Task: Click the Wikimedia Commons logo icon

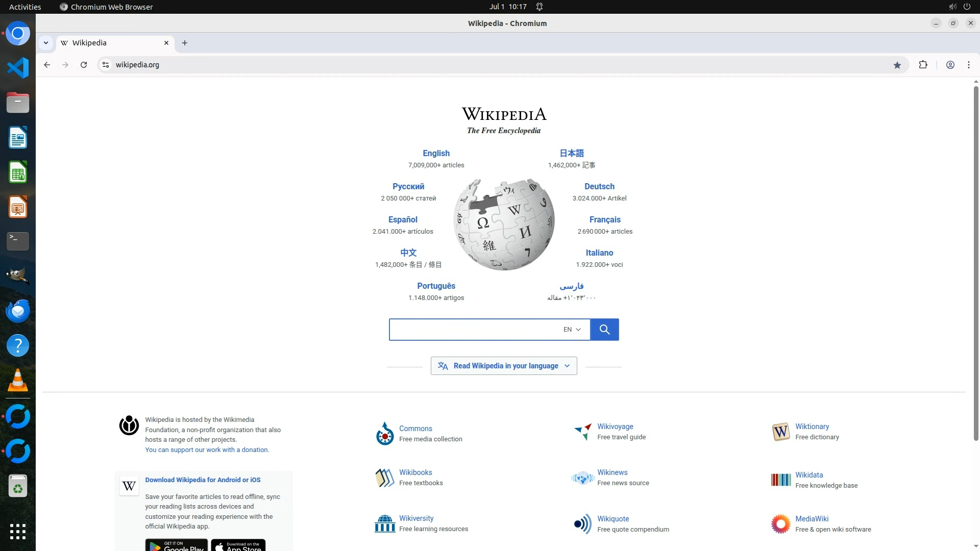Action: point(385,434)
